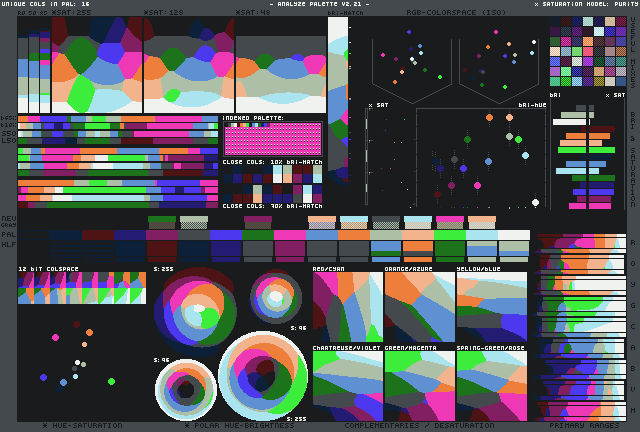Click the cornflower blue swatch in the PAL row
Image resolution: width=640 pixels, height=432 pixels.
click(322, 235)
